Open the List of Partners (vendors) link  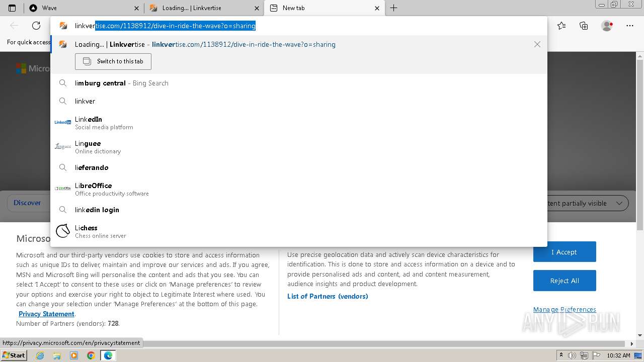click(x=328, y=296)
